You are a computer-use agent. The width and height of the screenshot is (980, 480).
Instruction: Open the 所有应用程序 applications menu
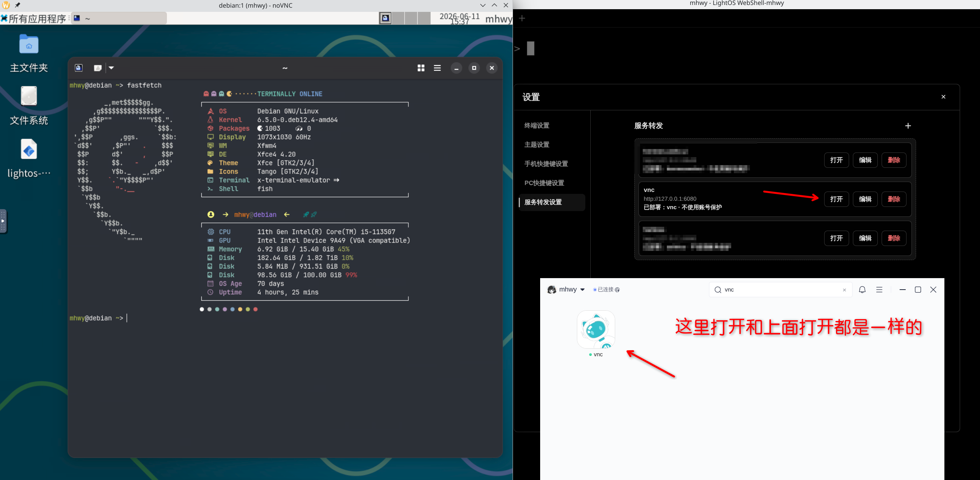[34, 18]
